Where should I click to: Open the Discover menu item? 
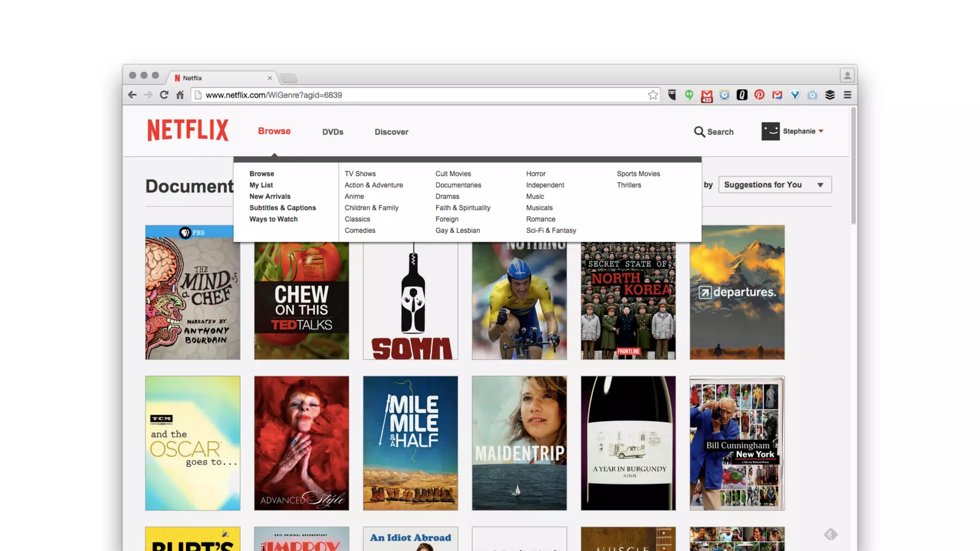click(391, 132)
